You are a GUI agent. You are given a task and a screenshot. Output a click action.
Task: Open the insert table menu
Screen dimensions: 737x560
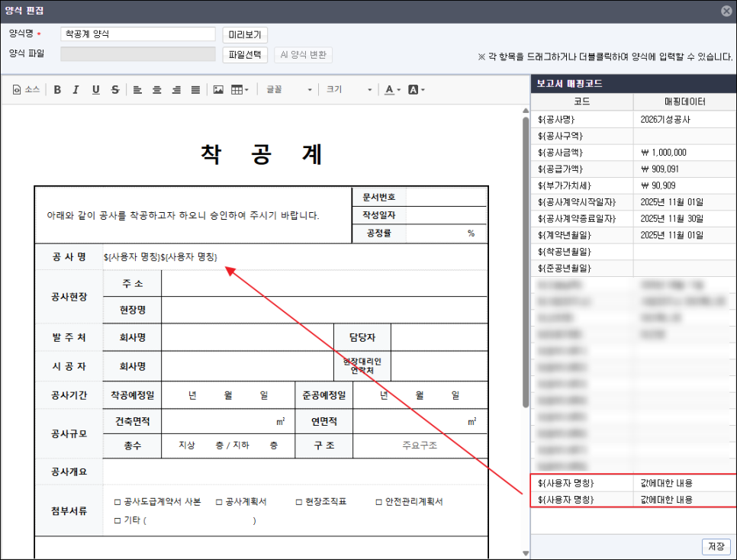point(240,90)
